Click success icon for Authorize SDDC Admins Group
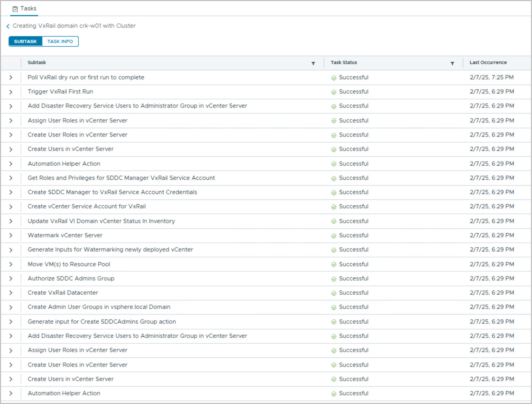 tap(334, 279)
